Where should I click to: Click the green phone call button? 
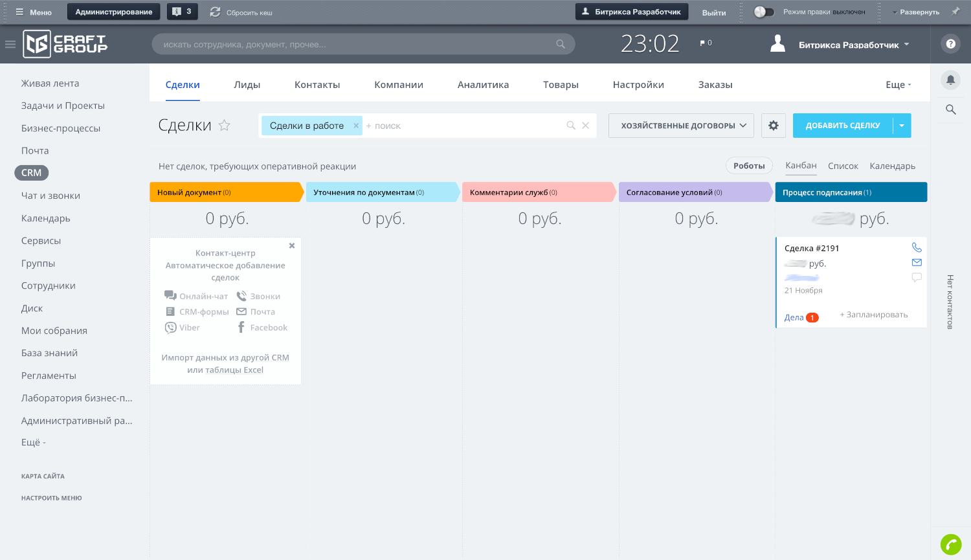pyautogui.click(x=950, y=544)
